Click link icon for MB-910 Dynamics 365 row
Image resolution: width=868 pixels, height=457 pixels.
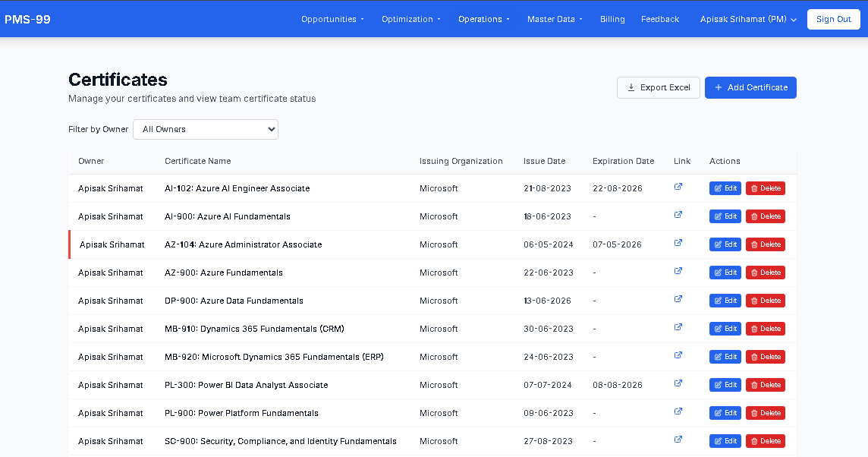coord(678,327)
